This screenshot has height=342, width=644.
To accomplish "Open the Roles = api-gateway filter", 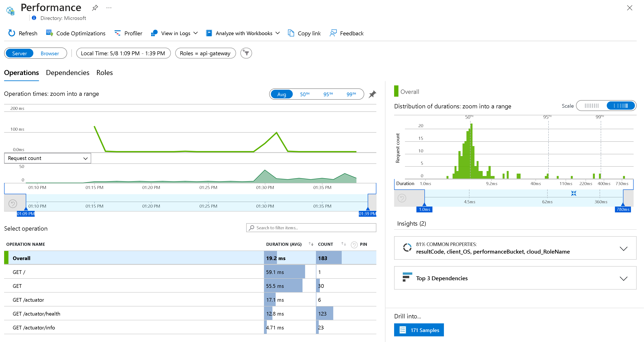I will pyautogui.click(x=205, y=53).
